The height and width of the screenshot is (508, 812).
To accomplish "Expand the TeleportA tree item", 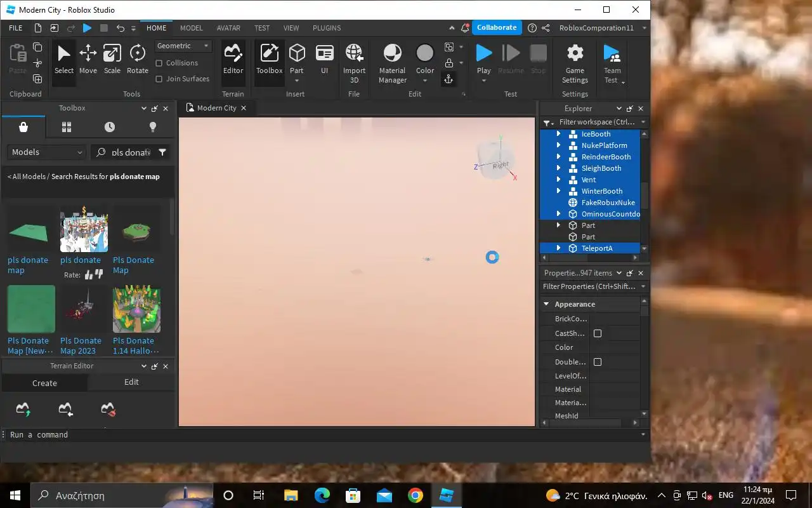I will 558,248.
